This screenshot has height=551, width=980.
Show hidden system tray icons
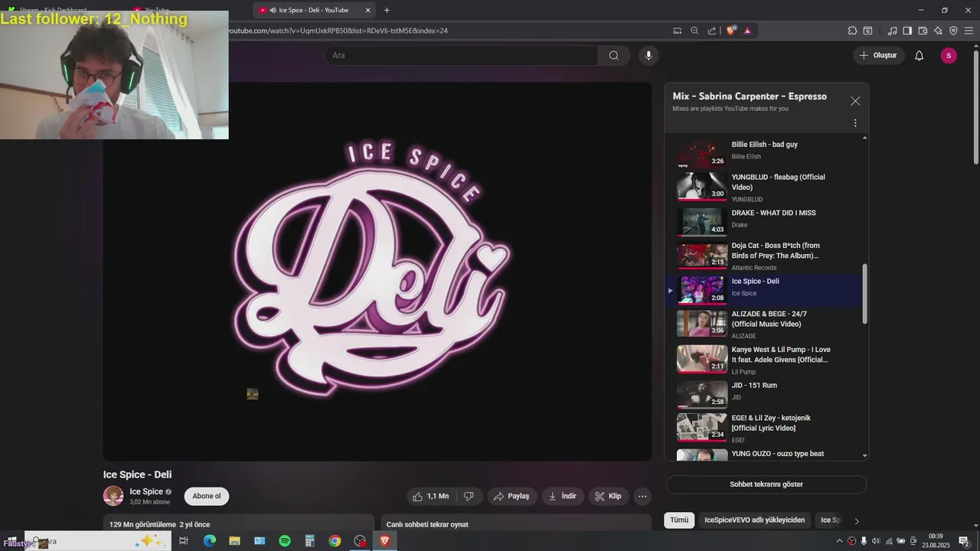click(x=839, y=541)
